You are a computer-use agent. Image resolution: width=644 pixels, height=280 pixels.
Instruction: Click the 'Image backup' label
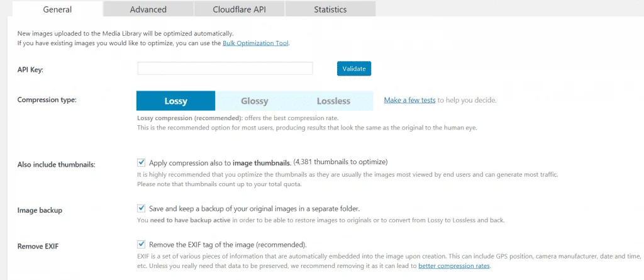[x=40, y=210]
